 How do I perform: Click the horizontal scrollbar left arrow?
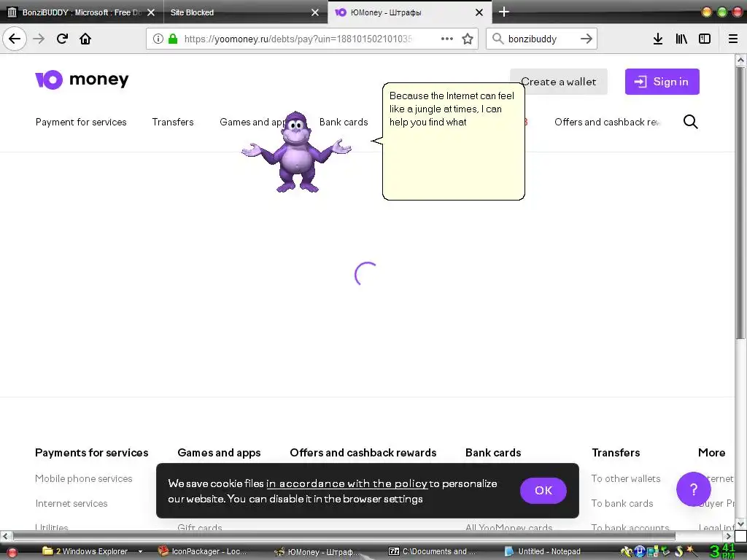point(5,536)
